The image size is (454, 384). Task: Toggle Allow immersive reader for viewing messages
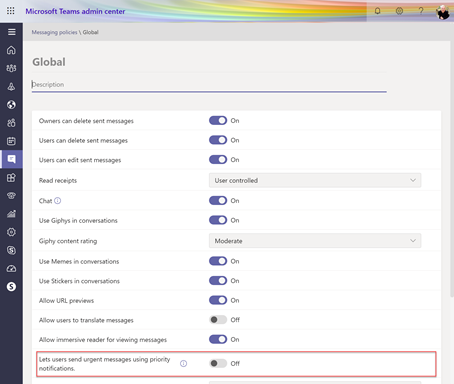pyautogui.click(x=218, y=339)
